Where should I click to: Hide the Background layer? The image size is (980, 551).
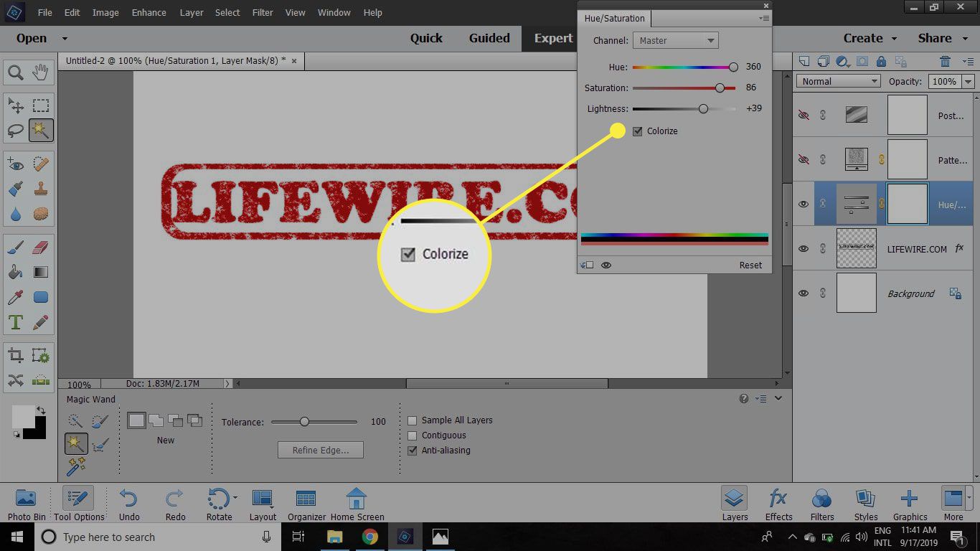point(804,293)
